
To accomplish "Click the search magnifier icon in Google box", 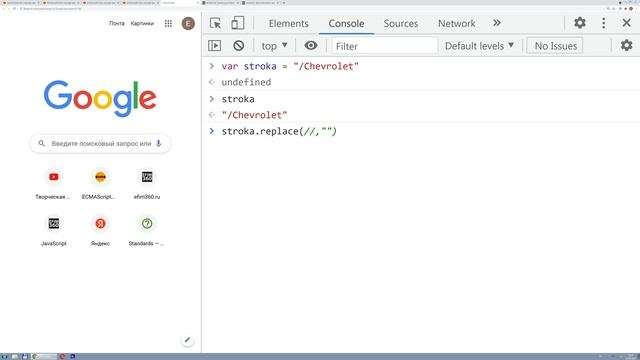I will coord(42,143).
